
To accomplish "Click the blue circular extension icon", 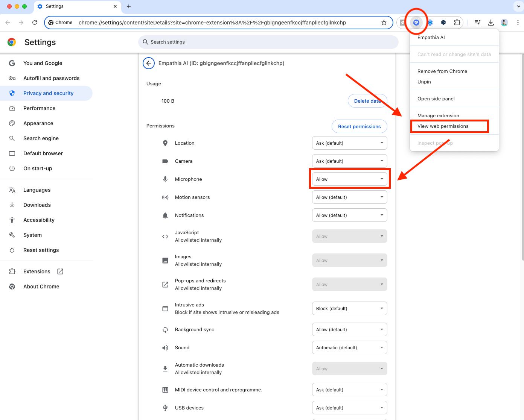I will click(430, 23).
